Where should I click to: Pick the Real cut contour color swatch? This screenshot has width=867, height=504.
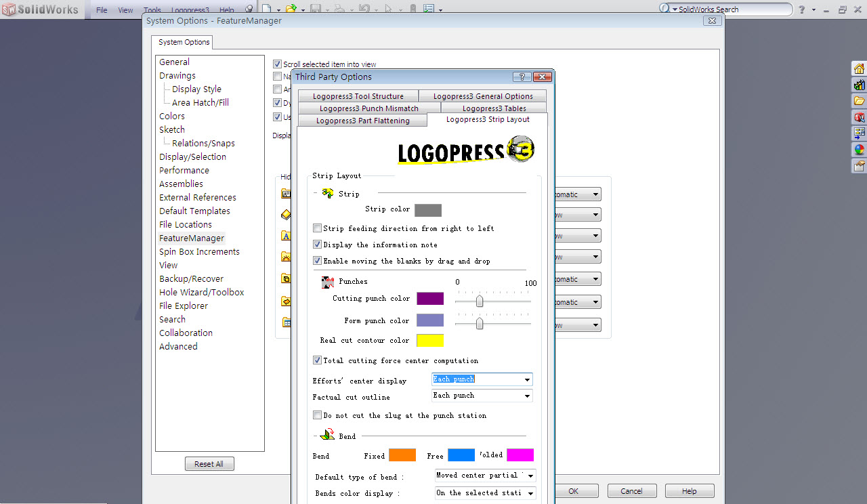(x=430, y=340)
